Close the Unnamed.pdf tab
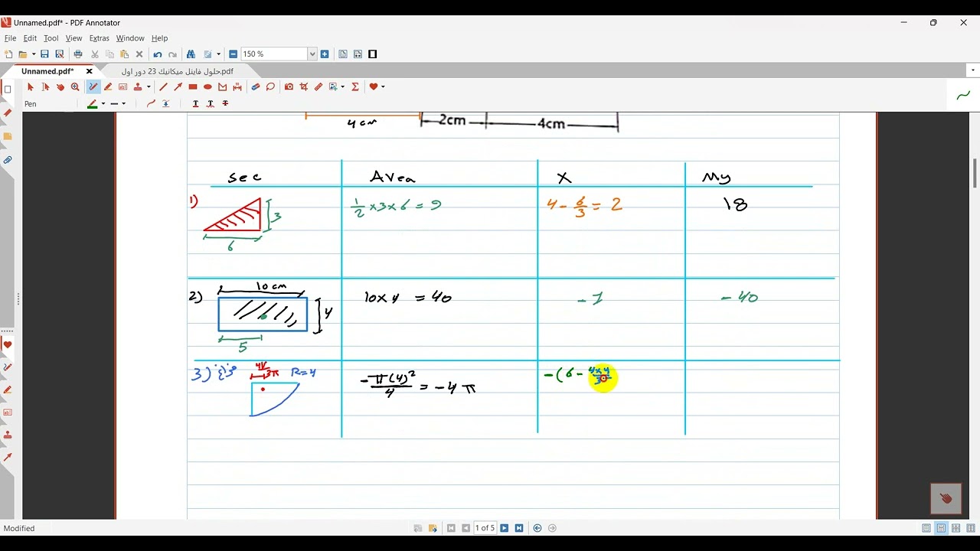The height and width of the screenshot is (551, 980). 89,71
